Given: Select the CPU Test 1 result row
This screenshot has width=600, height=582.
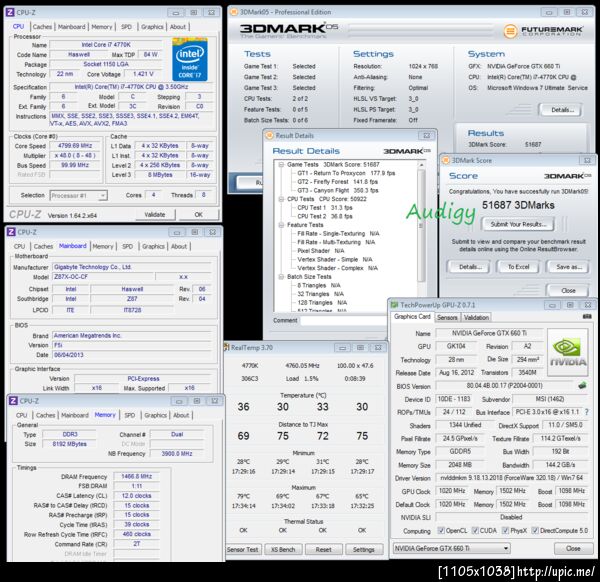Looking at the screenshot, I should coord(324,208).
